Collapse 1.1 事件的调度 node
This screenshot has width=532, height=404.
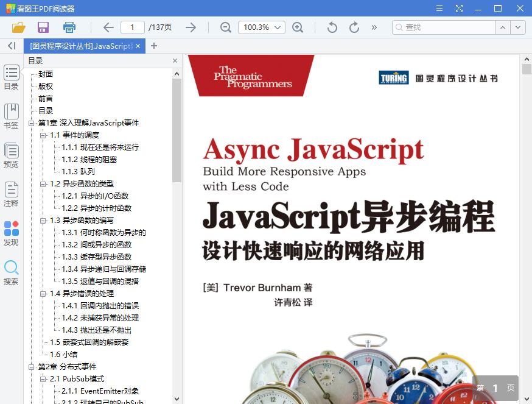point(43,135)
